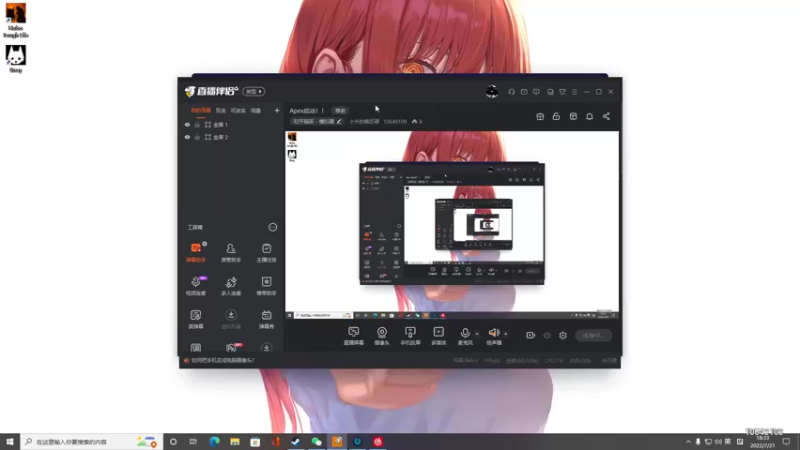Open WeChat from the taskbar
The height and width of the screenshot is (450, 800).
coord(316,441)
